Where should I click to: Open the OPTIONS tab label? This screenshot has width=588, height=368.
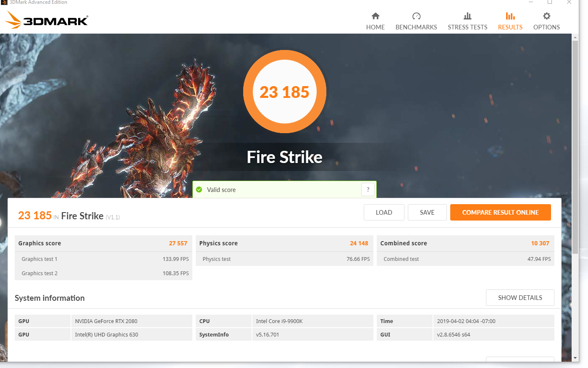tap(546, 27)
